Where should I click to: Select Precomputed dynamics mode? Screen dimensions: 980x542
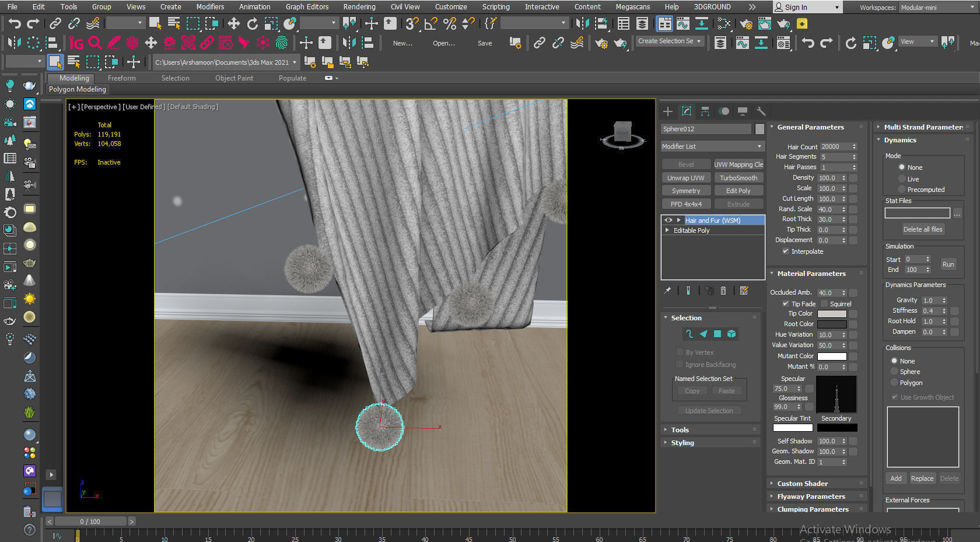tap(901, 190)
